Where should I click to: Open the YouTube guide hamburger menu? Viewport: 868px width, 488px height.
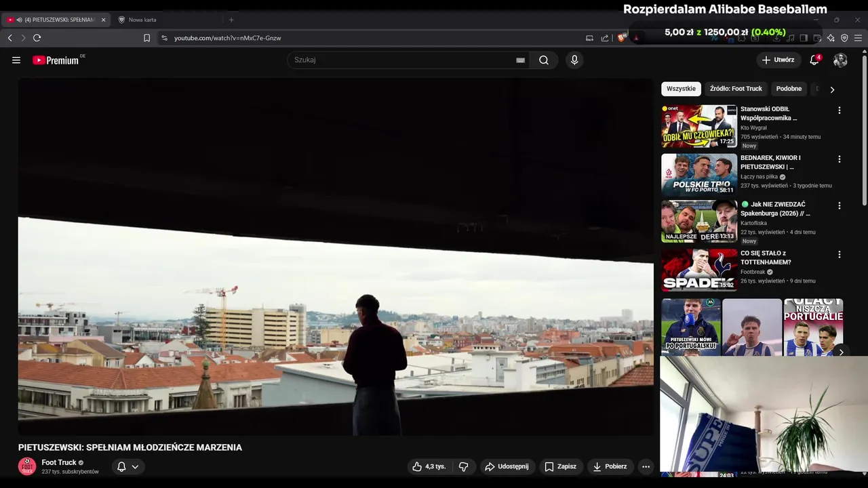coord(16,60)
